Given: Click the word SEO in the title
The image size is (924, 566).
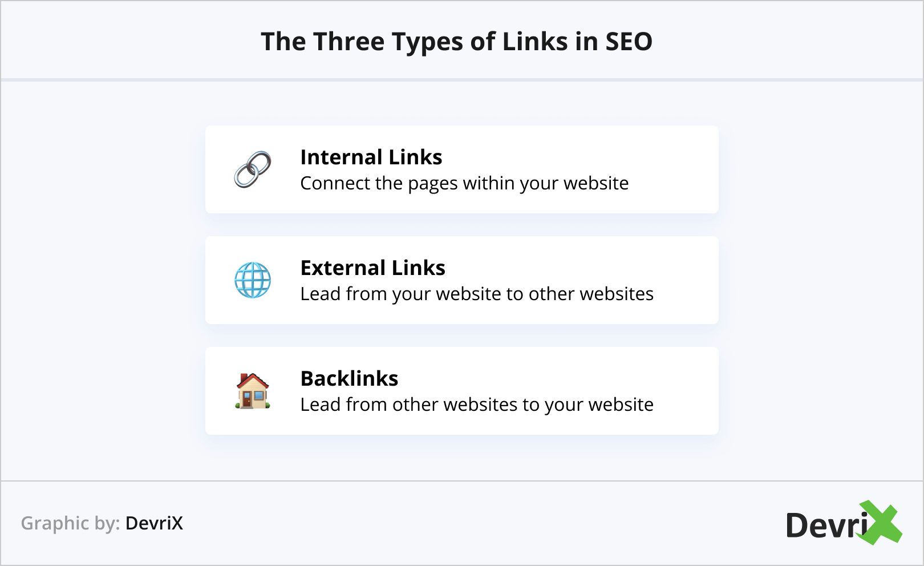Looking at the screenshot, I should click(629, 42).
